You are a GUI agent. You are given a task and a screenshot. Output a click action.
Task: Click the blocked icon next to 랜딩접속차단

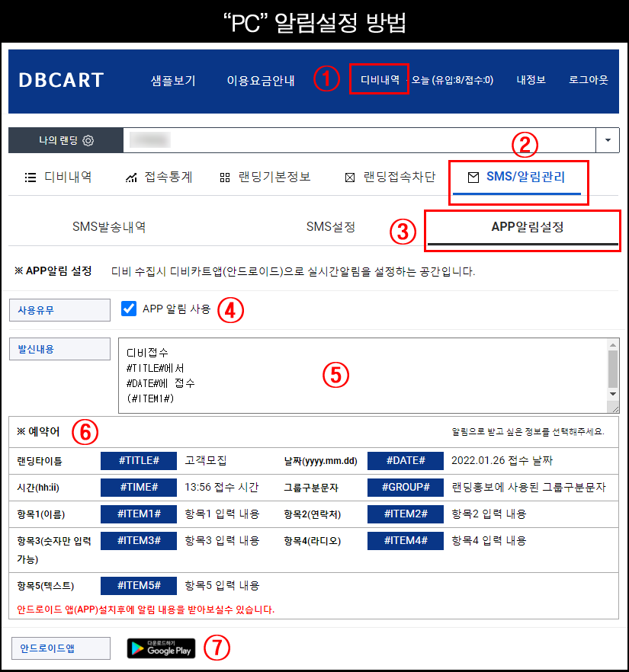tap(350, 178)
